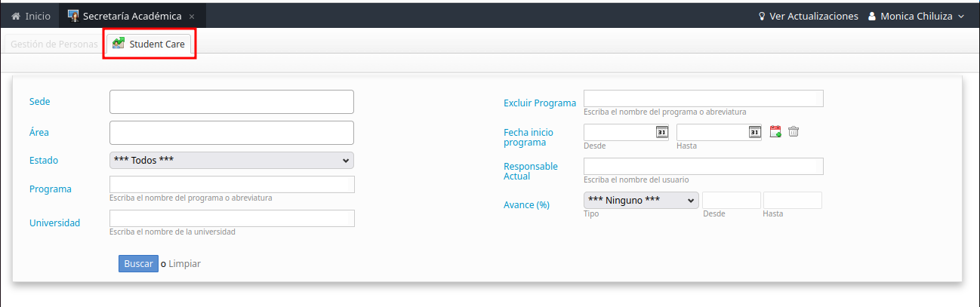Screen dimensions: 980x307
Task: Open the Hasta date calendar picker icon
Action: pos(754,132)
